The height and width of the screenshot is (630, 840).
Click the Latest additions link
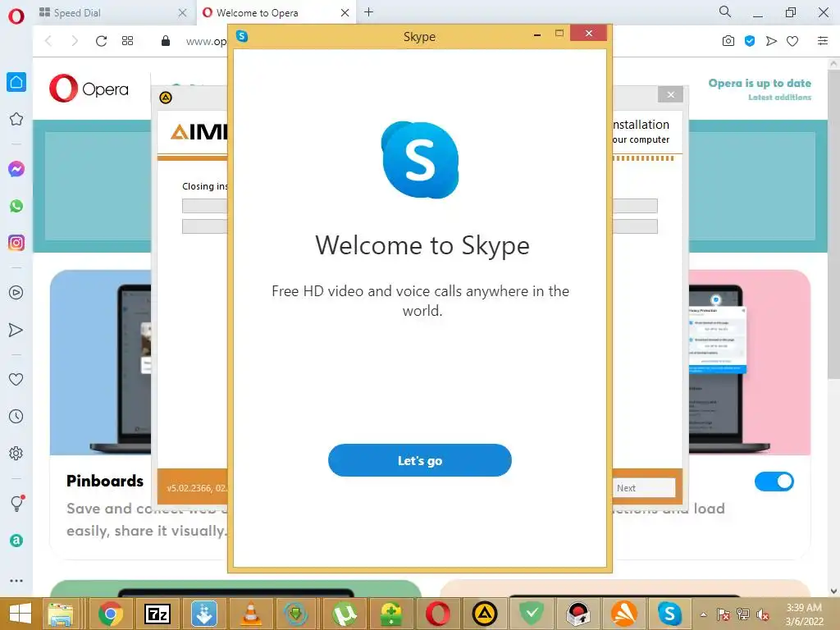[779, 97]
